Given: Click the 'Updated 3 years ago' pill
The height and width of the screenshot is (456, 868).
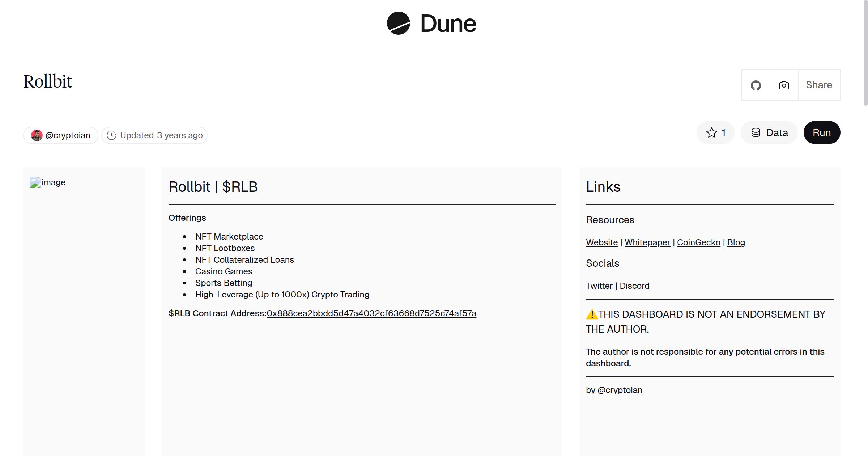Looking at the screenshot, I should (154, 135).
